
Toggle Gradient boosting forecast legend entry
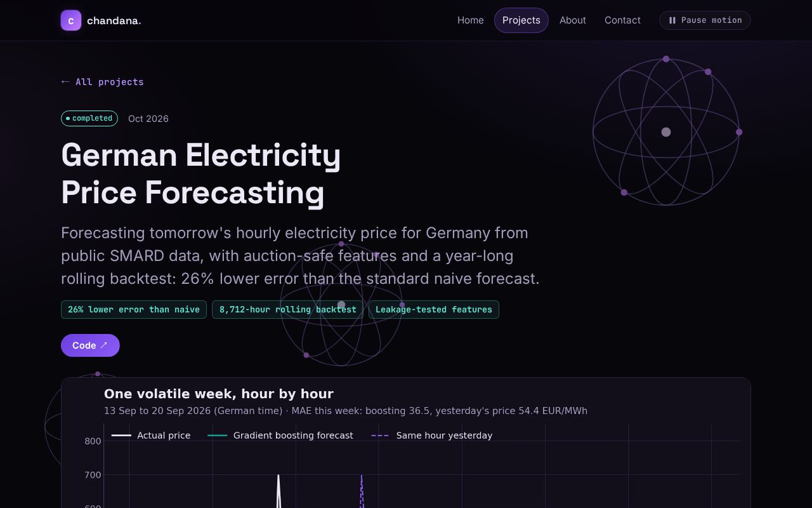(280, 436)
